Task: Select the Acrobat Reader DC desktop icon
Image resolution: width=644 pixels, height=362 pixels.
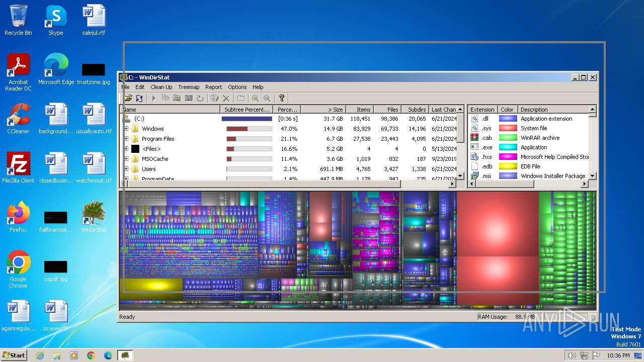Action: 18,72
